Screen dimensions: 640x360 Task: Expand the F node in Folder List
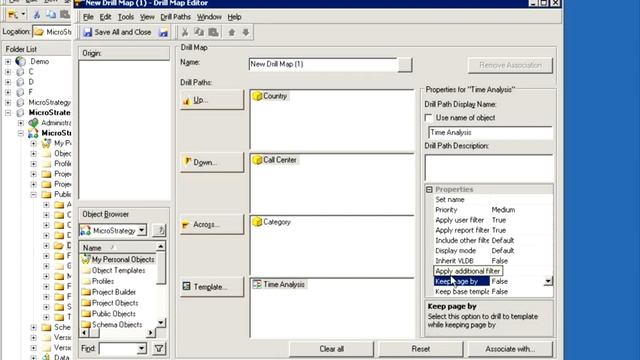coord(8,92)
